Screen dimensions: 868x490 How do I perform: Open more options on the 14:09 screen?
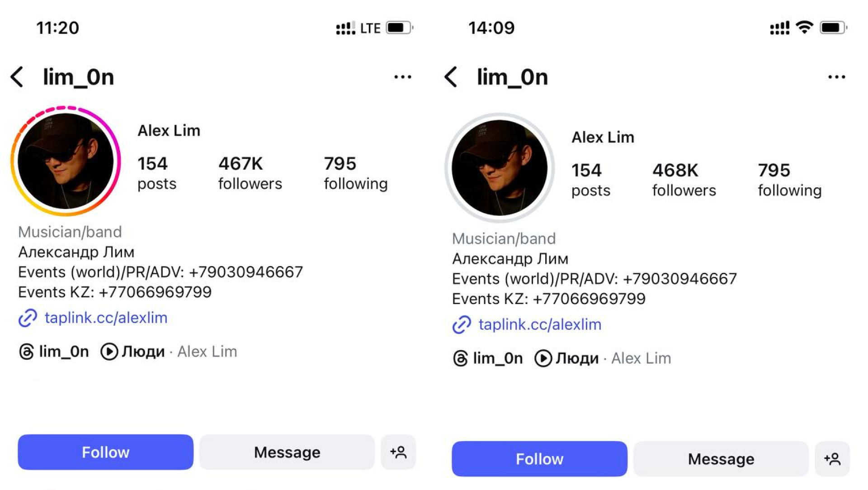pyautogui.click(x=836, y=77)
